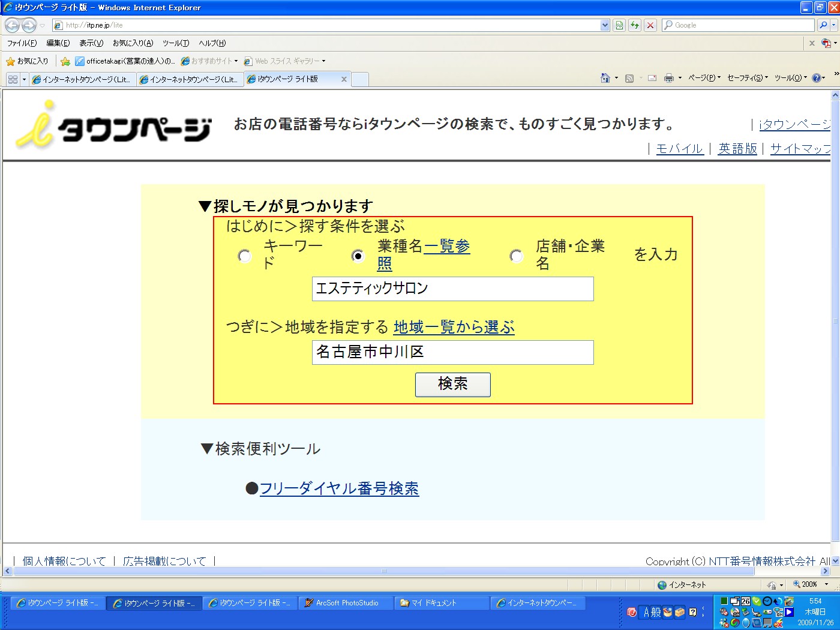Open the ツール(T) menu
This screenshot has height=630, width=840.
pyautogui.click(x=176, y=43)
